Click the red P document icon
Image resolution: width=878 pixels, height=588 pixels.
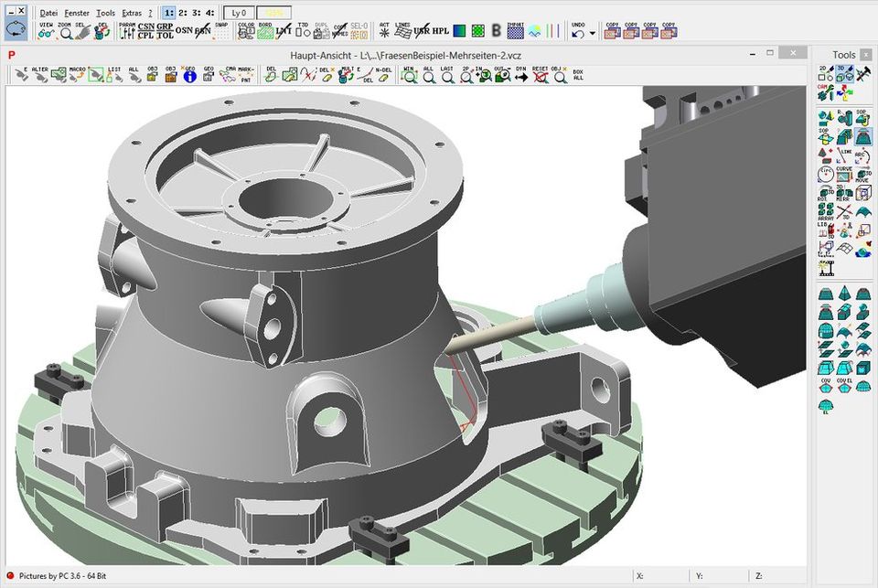pos(11,55)
